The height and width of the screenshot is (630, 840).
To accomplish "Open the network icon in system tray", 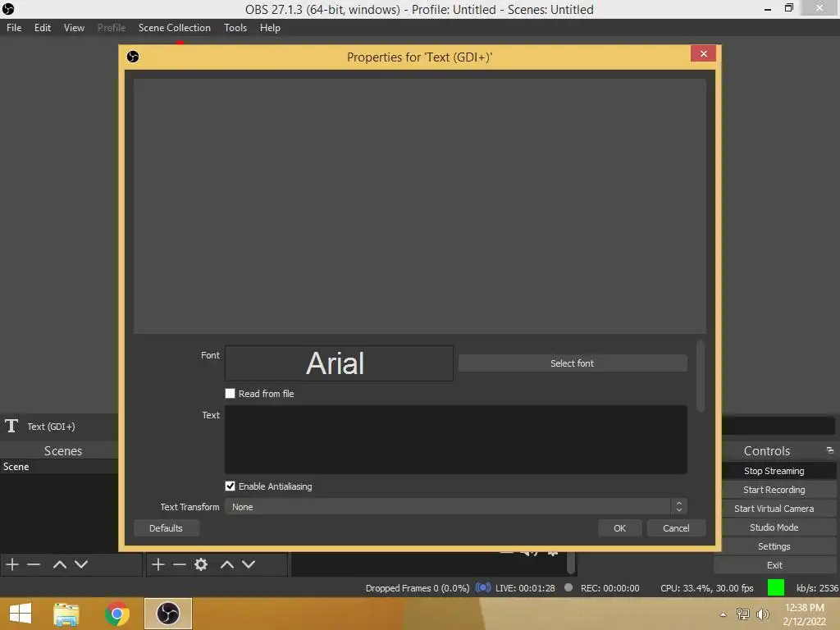I will tap(742, 614).
